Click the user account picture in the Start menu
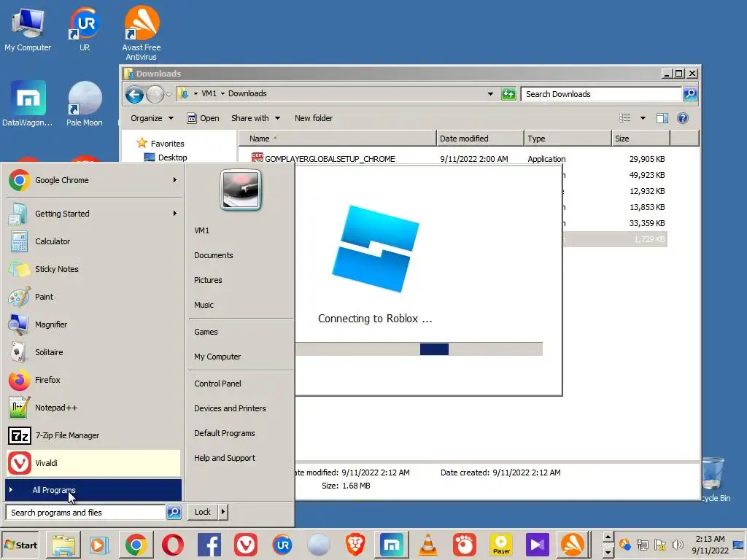The height and width of the screenshot is (560, 747). [x=241, y=190]
